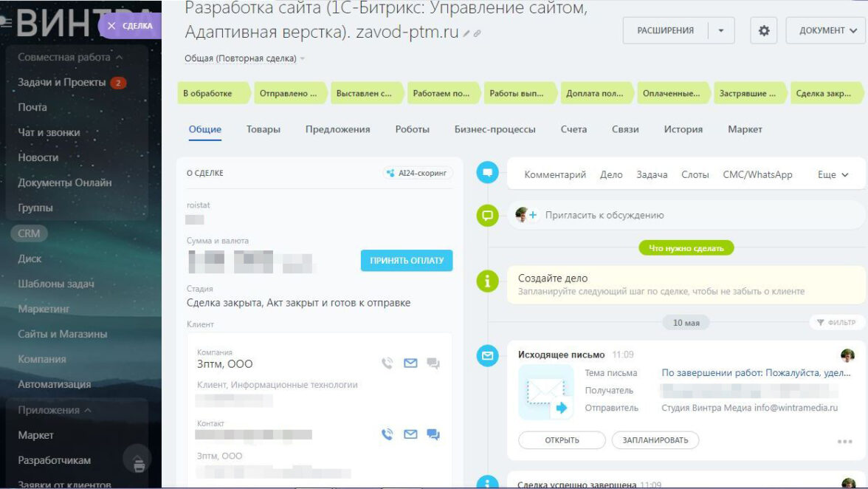The height and width of the screenshot is (489, 868).
Task: Open CRM in sidebar
Action: pos(29,233)
